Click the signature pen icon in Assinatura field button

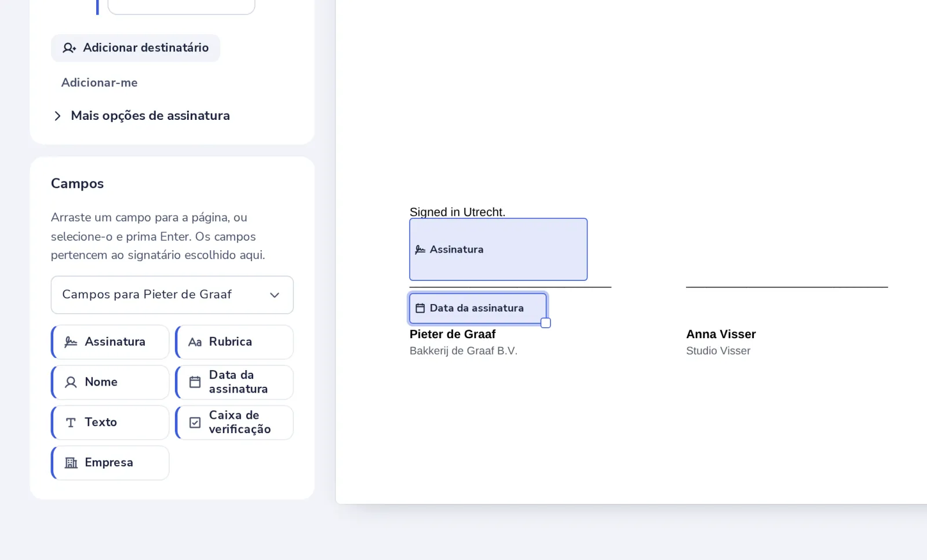click(71, 342)
